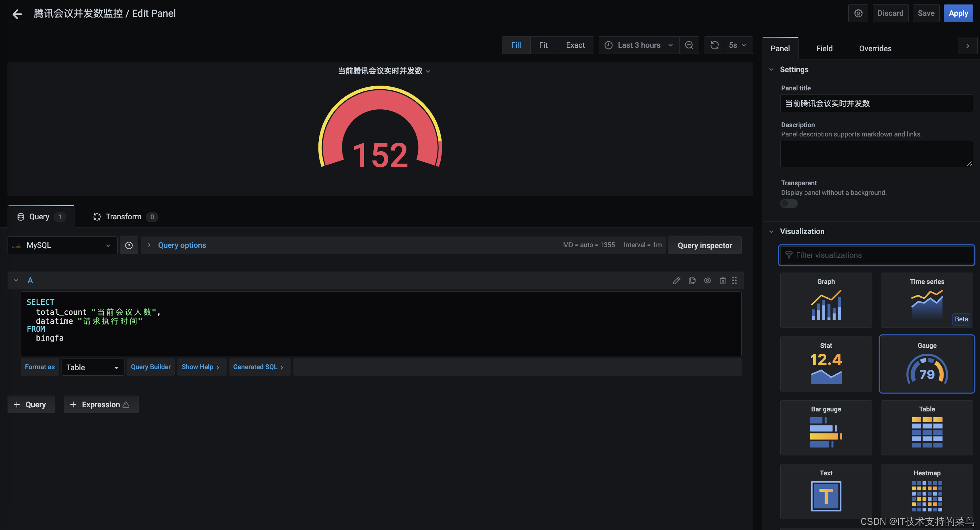Viewport: 980px width, 530px height.
Task: Duplicate query A with the copy icon
Action: [x=692, y=280]
